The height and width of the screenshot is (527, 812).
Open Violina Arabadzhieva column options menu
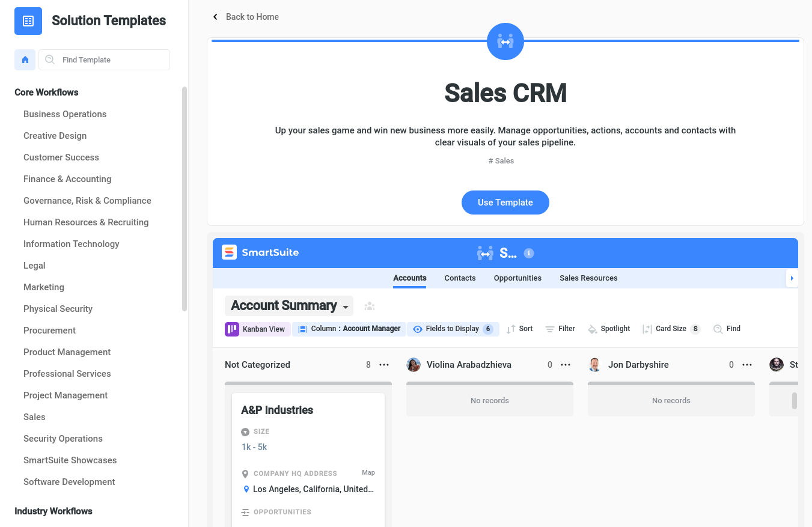click(x=566, y=365)
